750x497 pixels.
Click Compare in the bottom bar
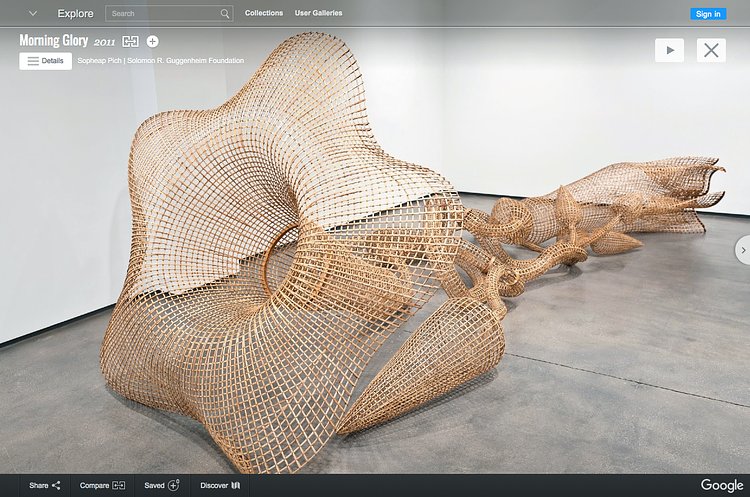tap(102, 485)
